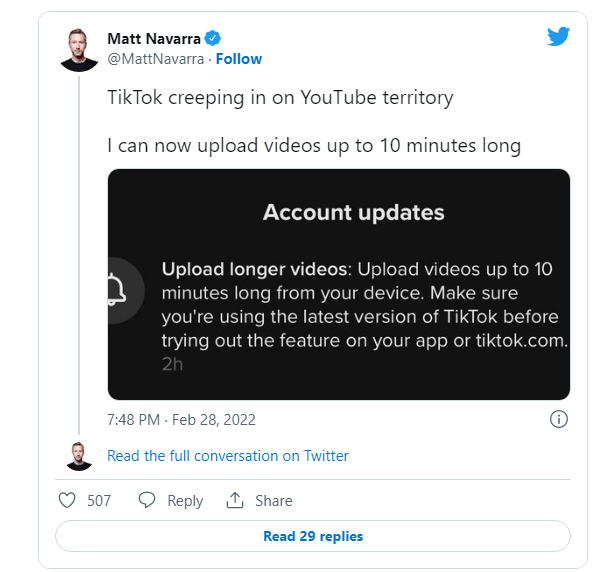Screen dimensions: 611x572
Task: Click the reply speech bubble icon
Action: pyautogui.click(x=147, y=500)
